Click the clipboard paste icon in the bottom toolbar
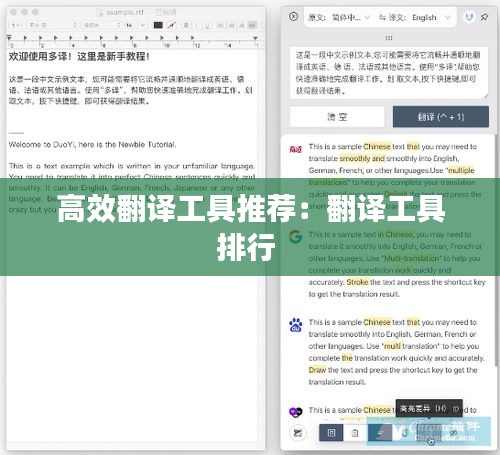Viewport: 500px width, 455px height. coord(355,433)
